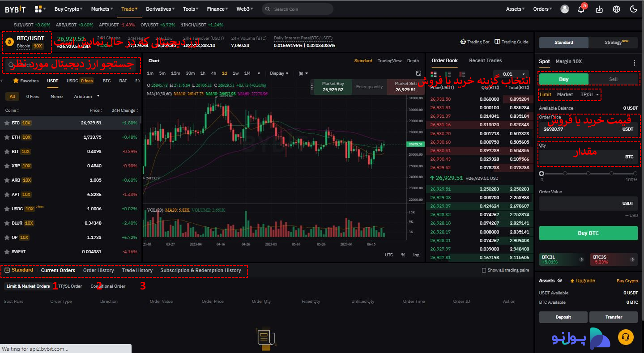Select the 0 Fees coin filter

click(33, 96)
